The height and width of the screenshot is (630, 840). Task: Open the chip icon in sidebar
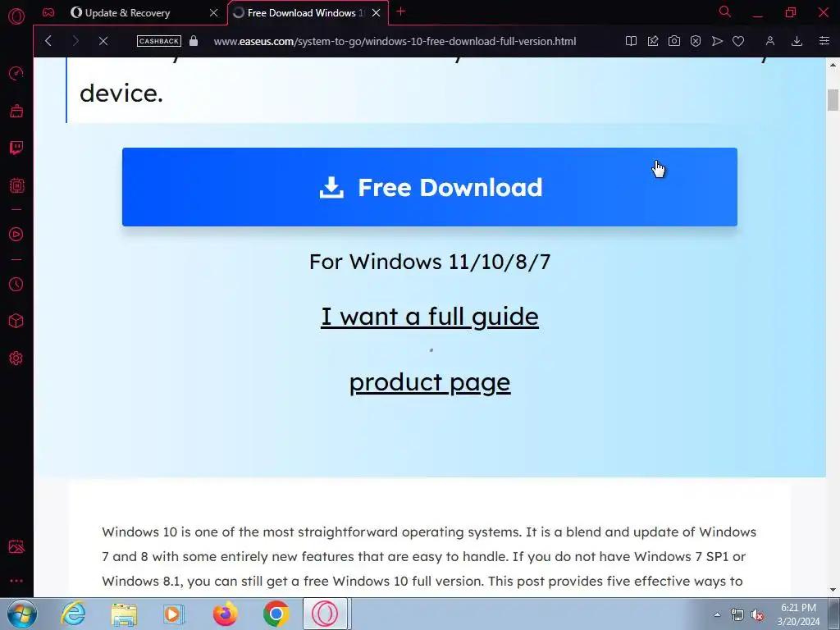tap(16, 185)
